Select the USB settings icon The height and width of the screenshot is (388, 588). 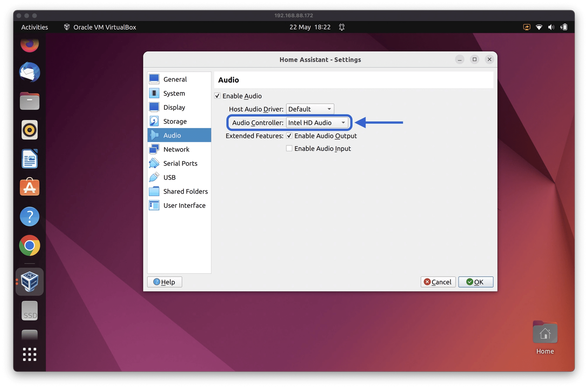point(154,177)
